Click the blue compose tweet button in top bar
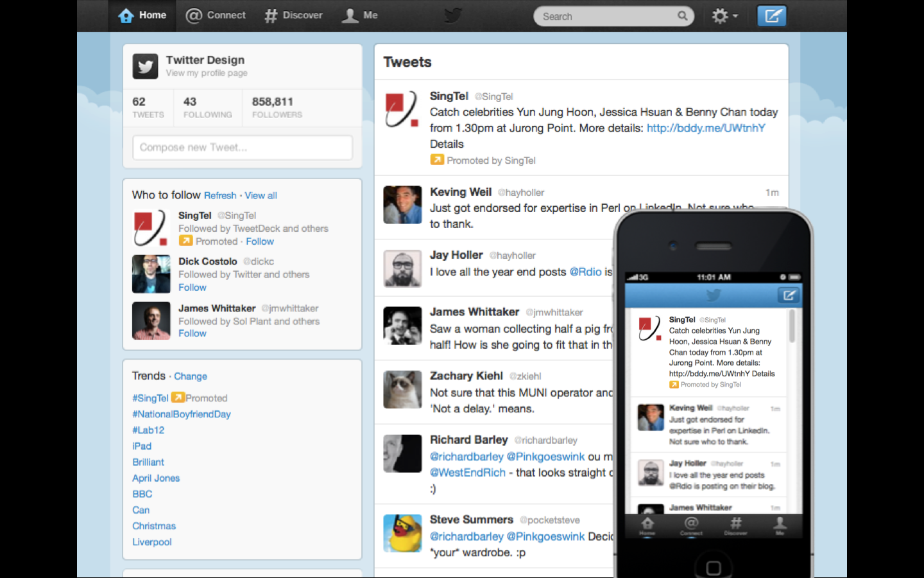Viewport: 924px width, 578px height. (x=772, y=16)
